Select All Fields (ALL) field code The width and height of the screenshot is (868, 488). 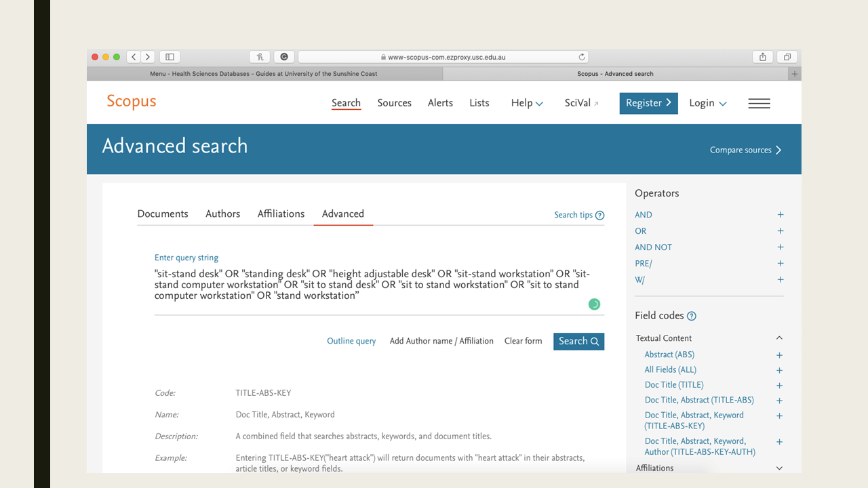[671, 369]
